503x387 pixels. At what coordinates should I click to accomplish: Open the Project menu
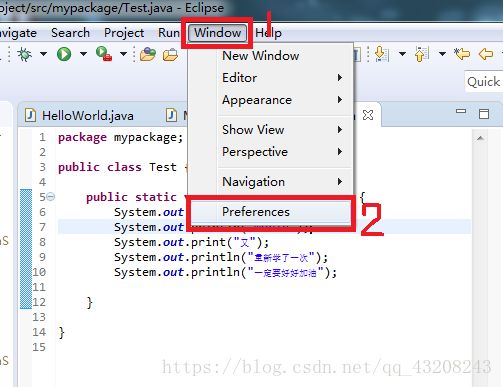point(124,33)
